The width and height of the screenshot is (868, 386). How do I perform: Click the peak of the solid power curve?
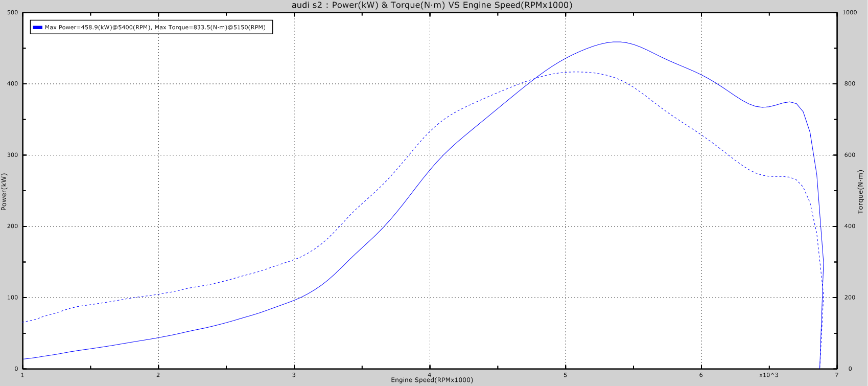pyautogui.click(x=617, y=42)
